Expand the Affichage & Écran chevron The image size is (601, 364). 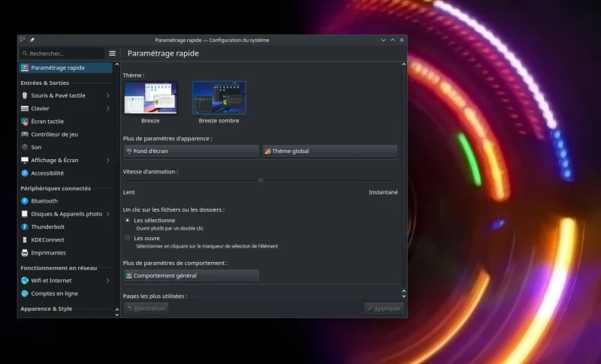coord(107,160)
